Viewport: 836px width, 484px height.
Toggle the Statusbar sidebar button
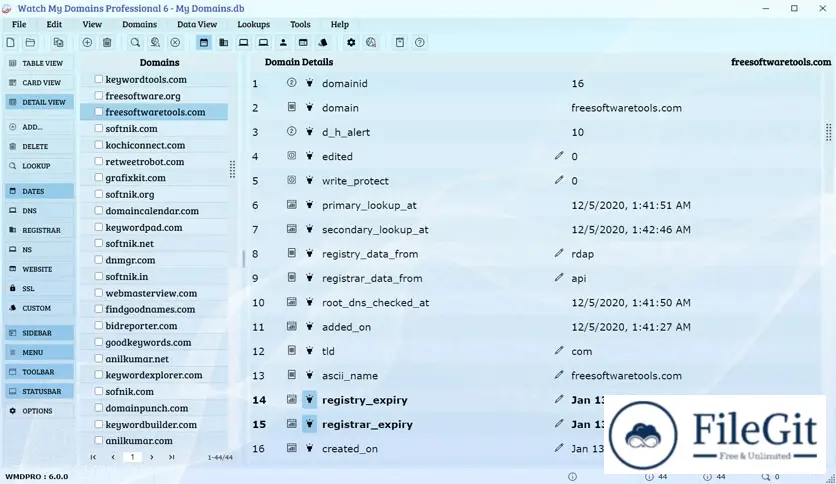coord(39,391)
